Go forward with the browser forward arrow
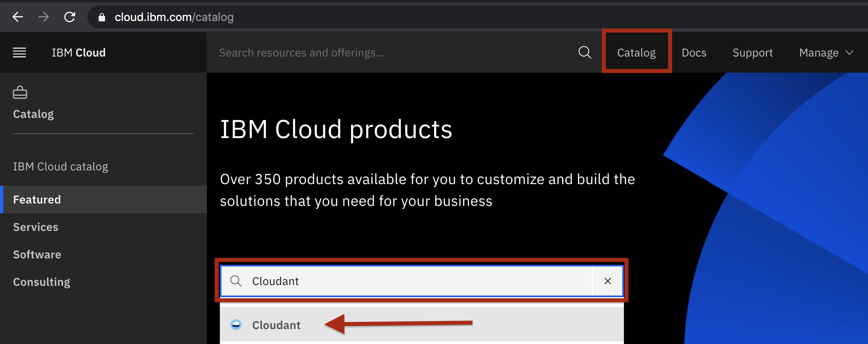The image size is (868, 344). pyautogui.click(x=44, y=17)
